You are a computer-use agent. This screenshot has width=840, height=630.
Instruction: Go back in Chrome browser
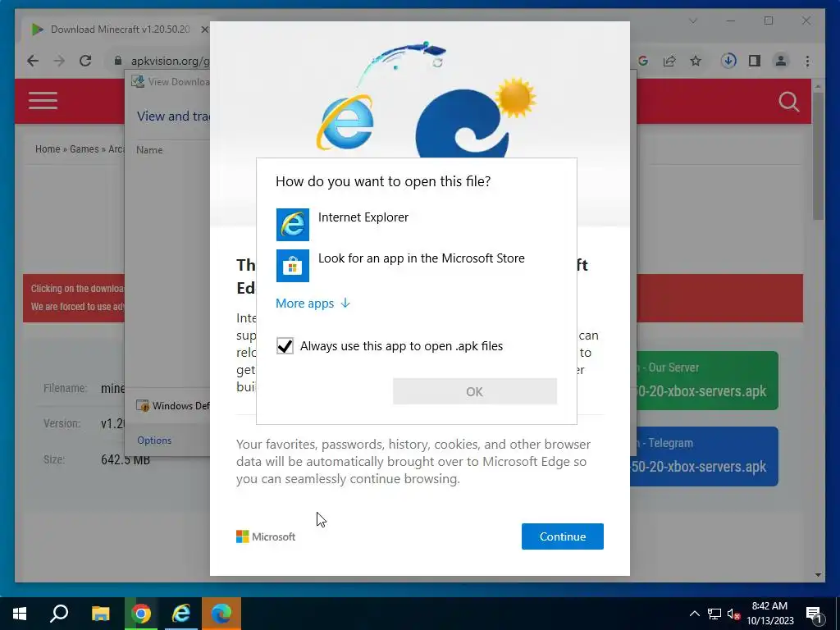pyautogui.click(x=33, y=61)
